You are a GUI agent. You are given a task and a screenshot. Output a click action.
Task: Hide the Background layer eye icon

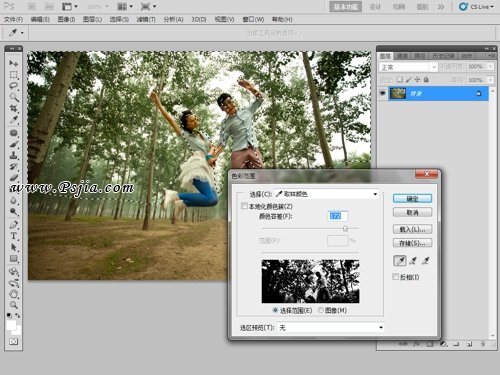[383, 93]
